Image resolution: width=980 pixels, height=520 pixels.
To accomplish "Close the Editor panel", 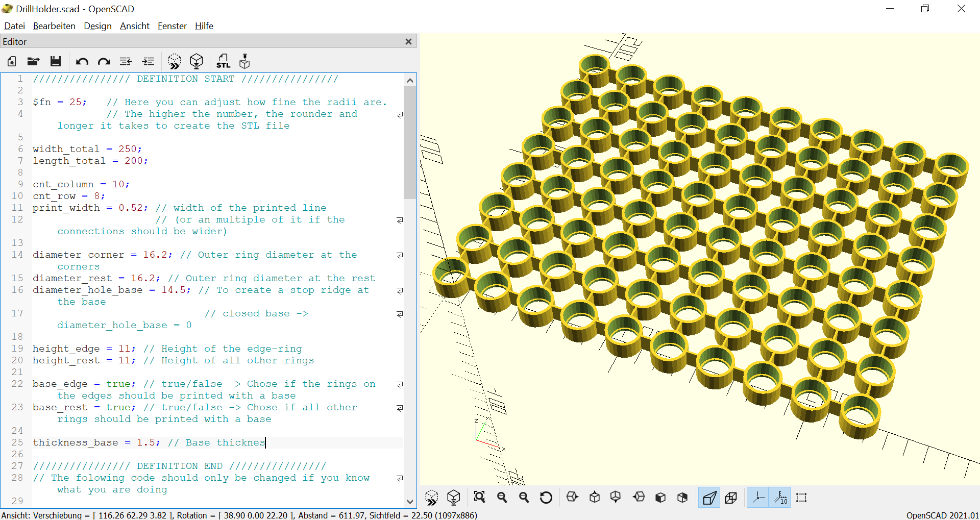I will tap(408, 42).
